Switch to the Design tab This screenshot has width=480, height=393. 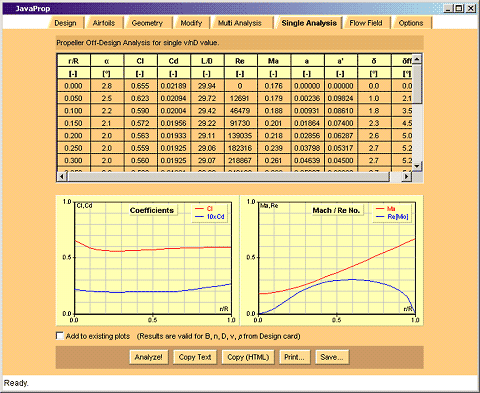65,23
